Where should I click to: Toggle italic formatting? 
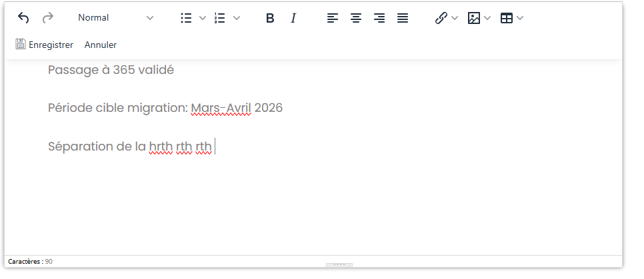293,18
